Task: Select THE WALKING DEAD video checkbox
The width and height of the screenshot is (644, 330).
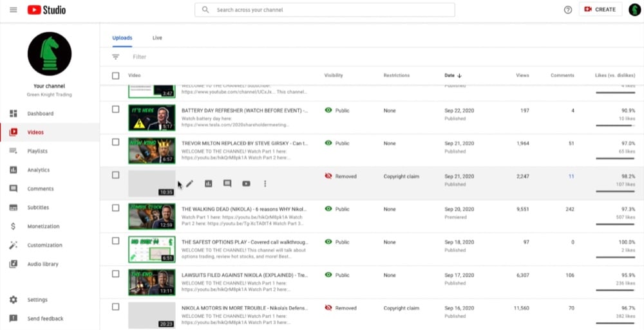Action: [116, 208]
